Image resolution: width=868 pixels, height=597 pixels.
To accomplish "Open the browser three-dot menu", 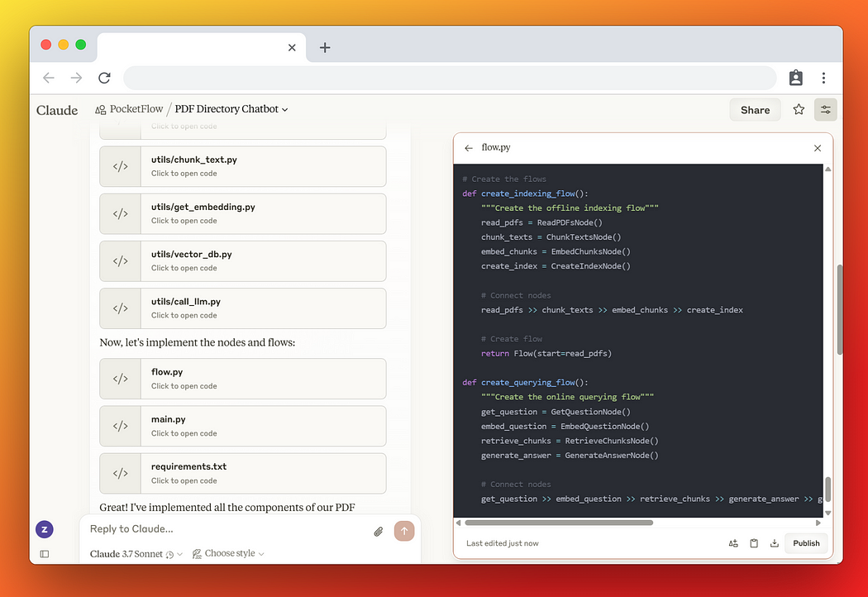I will pyautogui.click(x=823, y=77).
